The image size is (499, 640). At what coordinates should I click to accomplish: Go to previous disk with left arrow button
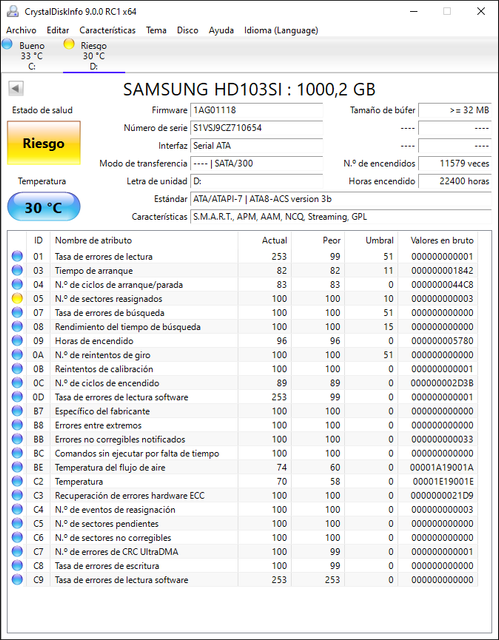[x=16, y=88]
